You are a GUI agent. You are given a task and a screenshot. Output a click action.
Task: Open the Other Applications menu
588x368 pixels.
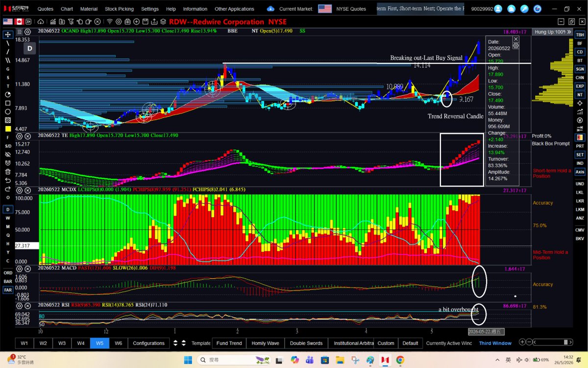234,9
